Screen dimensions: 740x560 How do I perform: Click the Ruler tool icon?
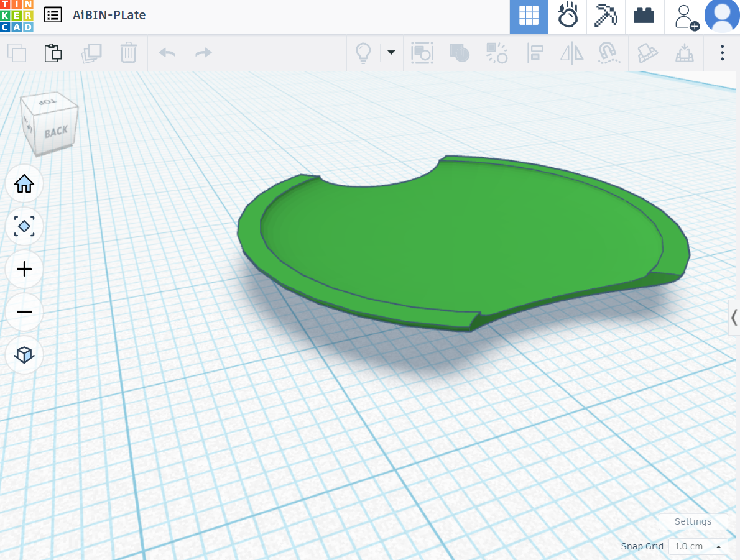tap(647, 53)
